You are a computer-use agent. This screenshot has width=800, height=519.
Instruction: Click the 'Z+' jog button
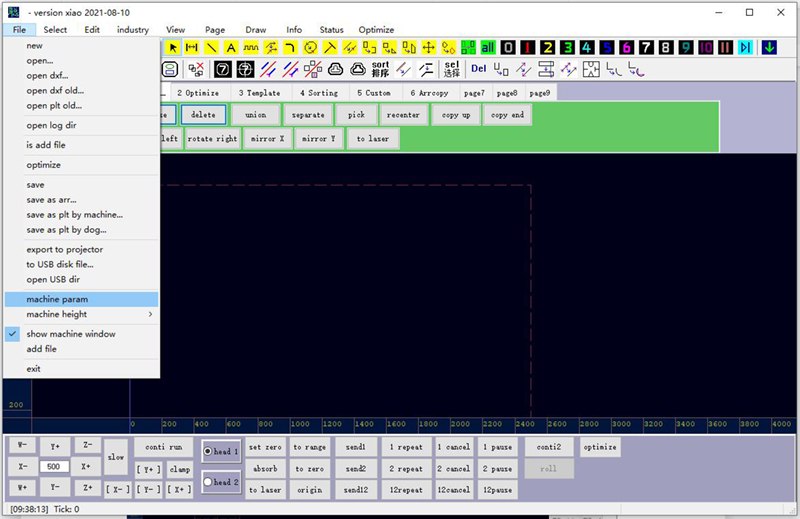tap(87, 487)
